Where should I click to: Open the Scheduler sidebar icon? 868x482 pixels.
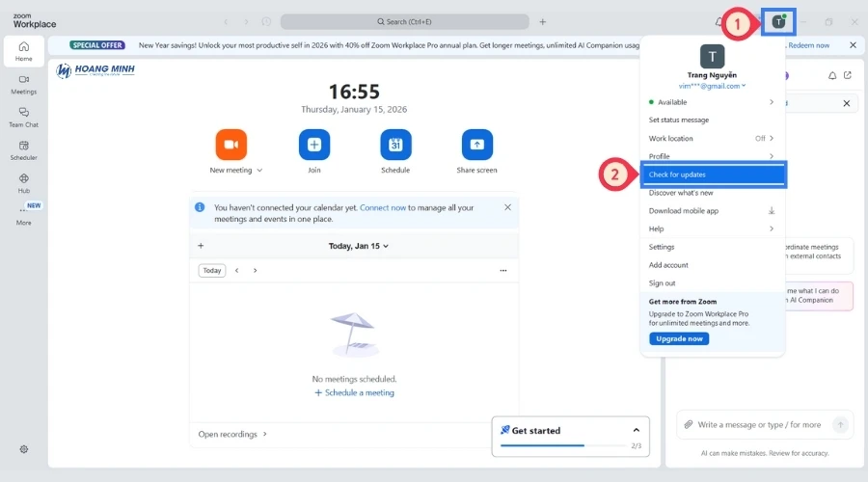pyautogui.click(x=23, y=150)
